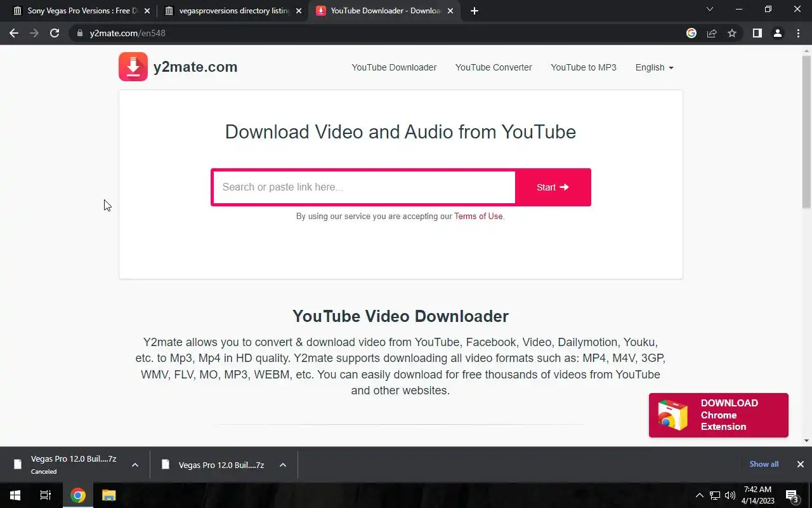Open YouTube Converter nav link

[x=494, y=67]
